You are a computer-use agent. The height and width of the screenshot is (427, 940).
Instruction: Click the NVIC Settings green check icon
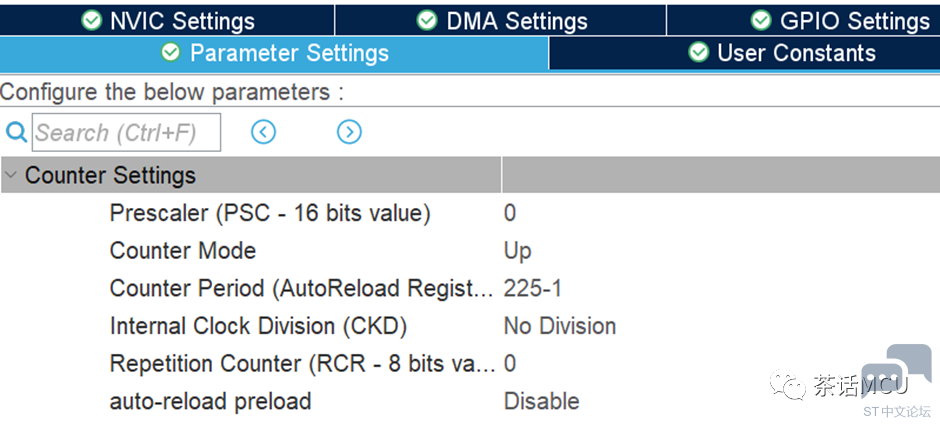point(91,20)
